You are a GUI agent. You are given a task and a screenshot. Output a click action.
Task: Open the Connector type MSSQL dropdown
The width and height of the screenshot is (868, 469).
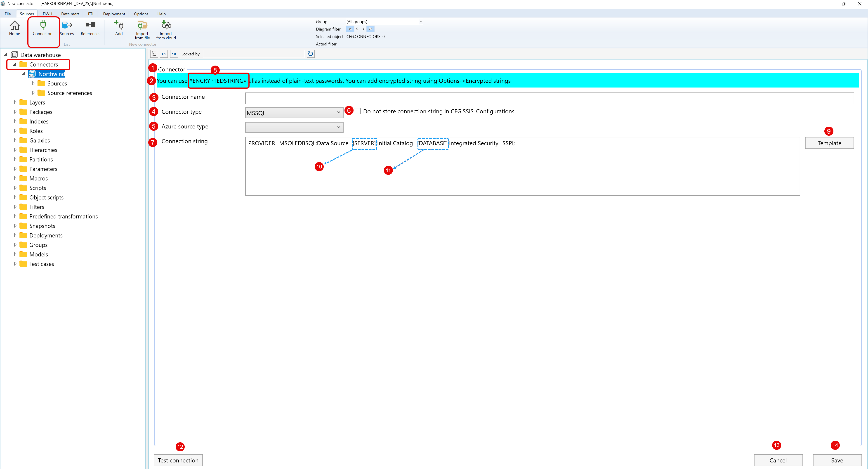tap(294, 113)
